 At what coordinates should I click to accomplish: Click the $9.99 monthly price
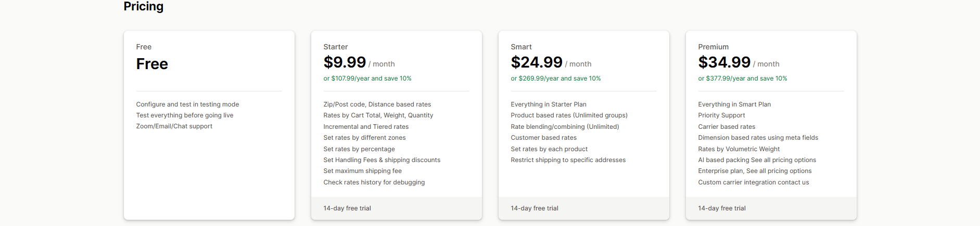coord(345,62)
